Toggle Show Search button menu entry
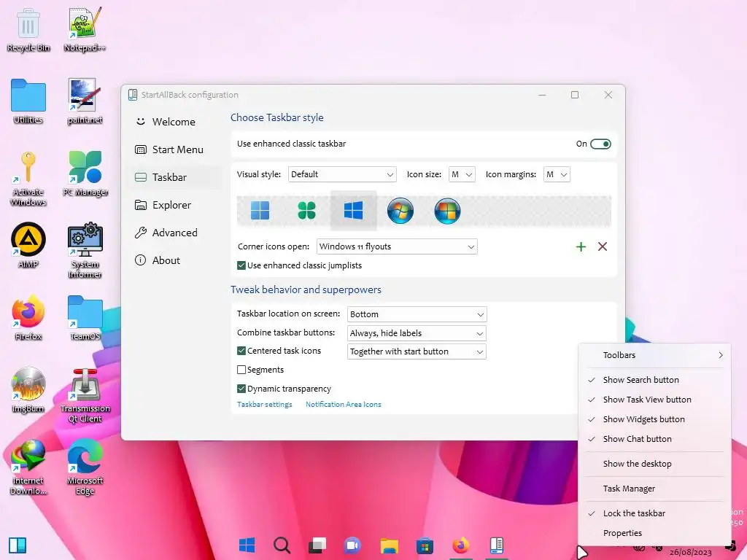Screen dimensions: 747x560 (654, 380)
